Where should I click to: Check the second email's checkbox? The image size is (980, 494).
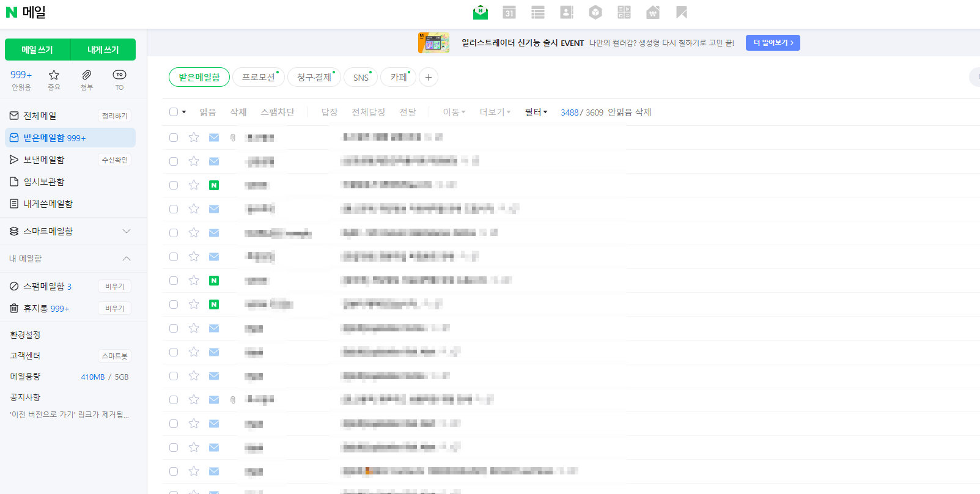point(174,161)
